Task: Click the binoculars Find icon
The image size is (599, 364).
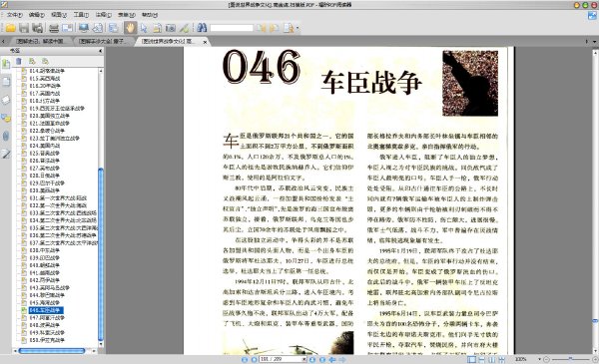Action: coord(202,28)
